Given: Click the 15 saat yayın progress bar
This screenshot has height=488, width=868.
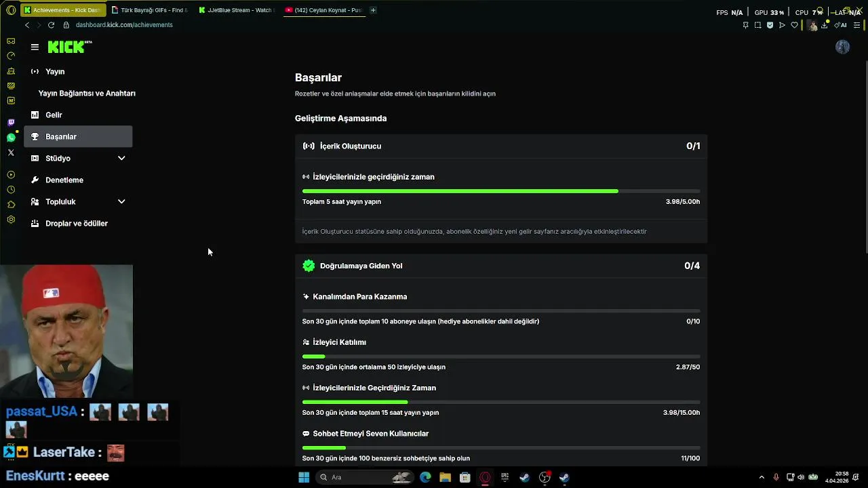Looking at the screenshot, I should (501, 402).
